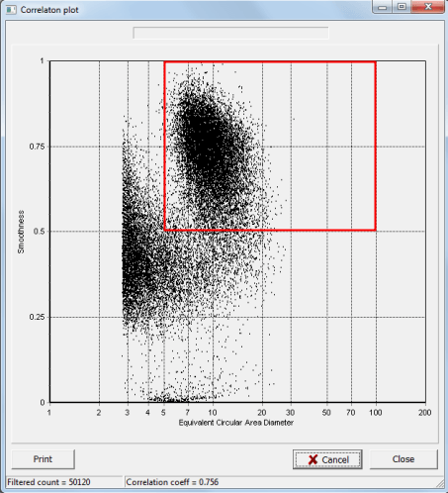This screenshot has width=448, height=493.
Task: Click the Smoothness vertical axis label
Action: pyautogui.click(x=21, y=232)
